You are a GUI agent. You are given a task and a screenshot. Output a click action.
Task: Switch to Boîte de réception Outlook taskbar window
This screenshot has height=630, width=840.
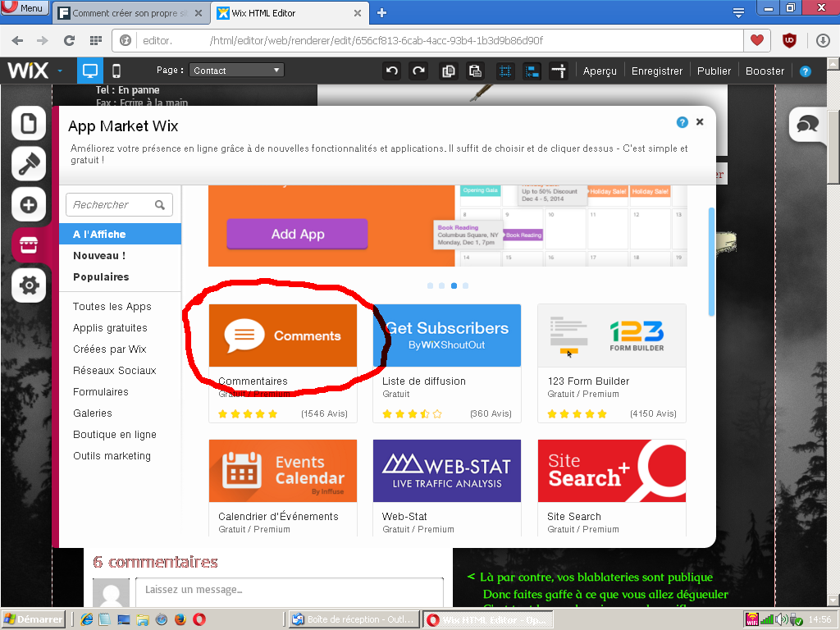[354, 620]
